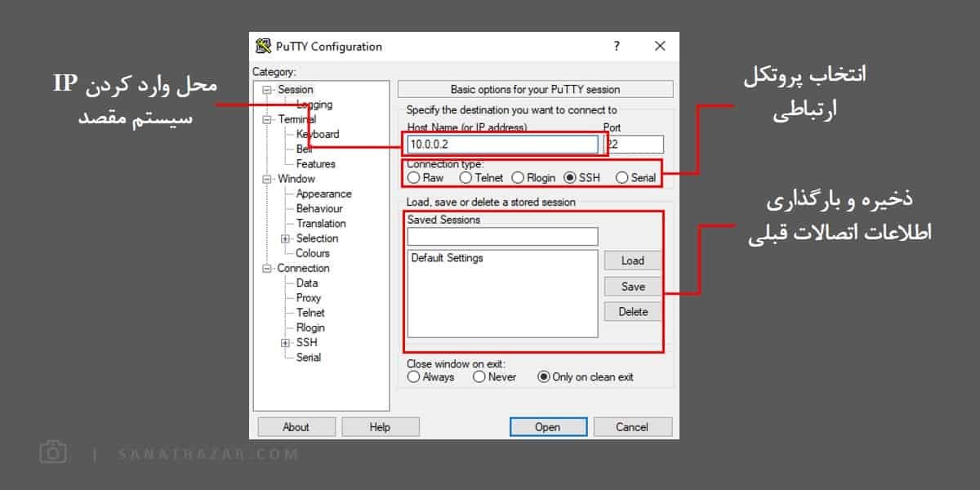Click the Save session button
Screen dimensions: 980x490
click(633, 287)
